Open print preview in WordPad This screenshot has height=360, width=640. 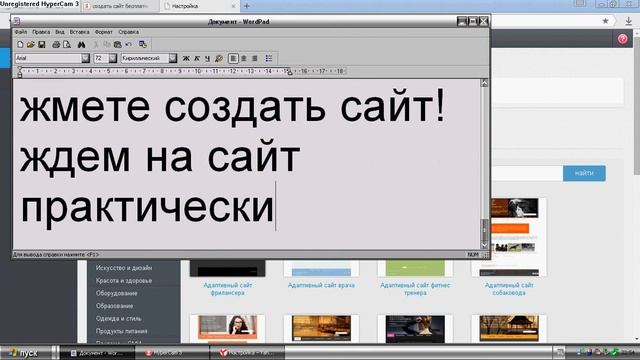point(67,44)
